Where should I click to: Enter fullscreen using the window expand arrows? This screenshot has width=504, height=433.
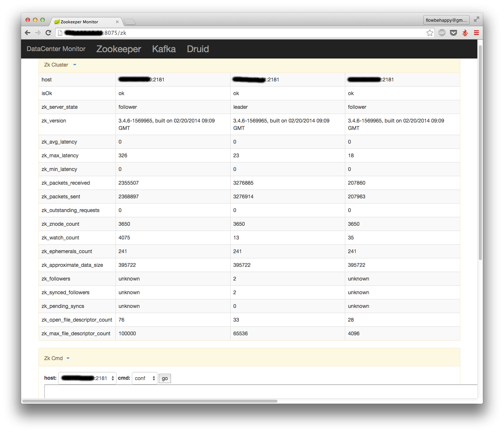click(x=476, y=19)
